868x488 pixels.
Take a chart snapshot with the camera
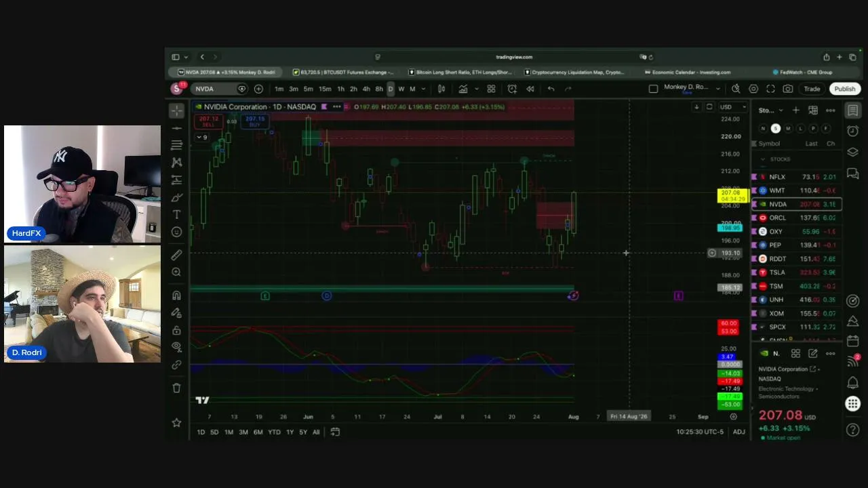[788, 89]
